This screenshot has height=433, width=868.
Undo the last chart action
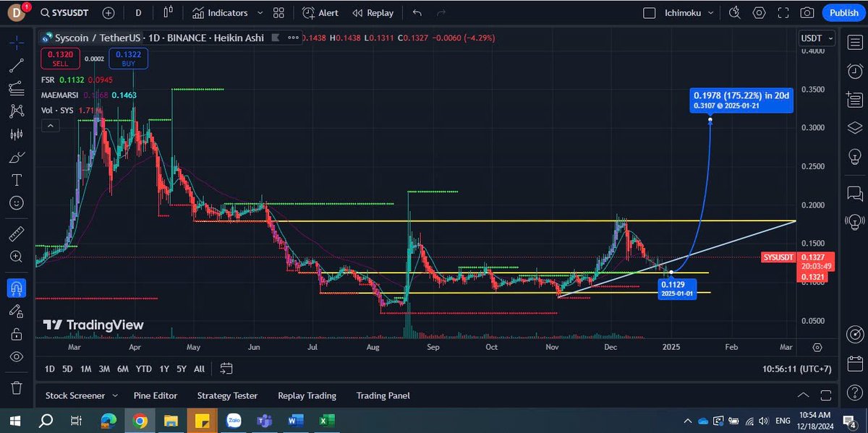(417, 13)
